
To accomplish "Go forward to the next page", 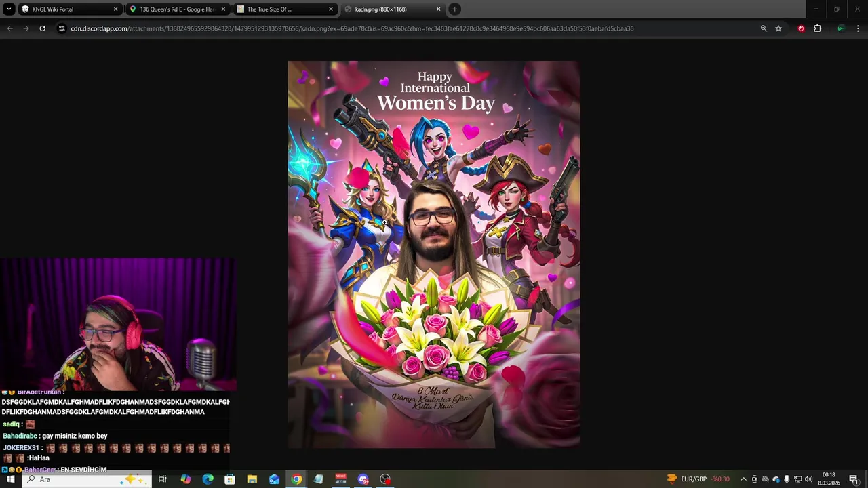I will [26, 28].
